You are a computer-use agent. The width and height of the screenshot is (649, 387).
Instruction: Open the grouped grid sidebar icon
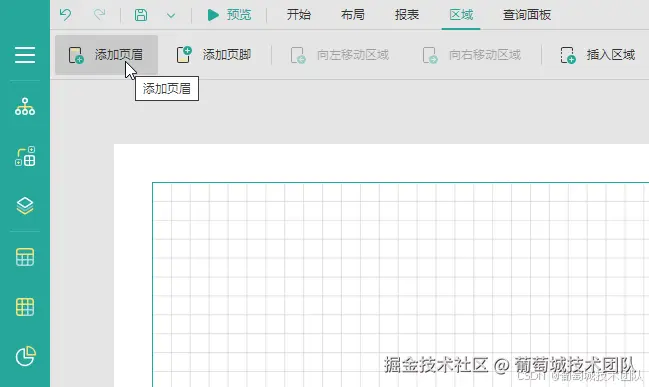[25, 156]
